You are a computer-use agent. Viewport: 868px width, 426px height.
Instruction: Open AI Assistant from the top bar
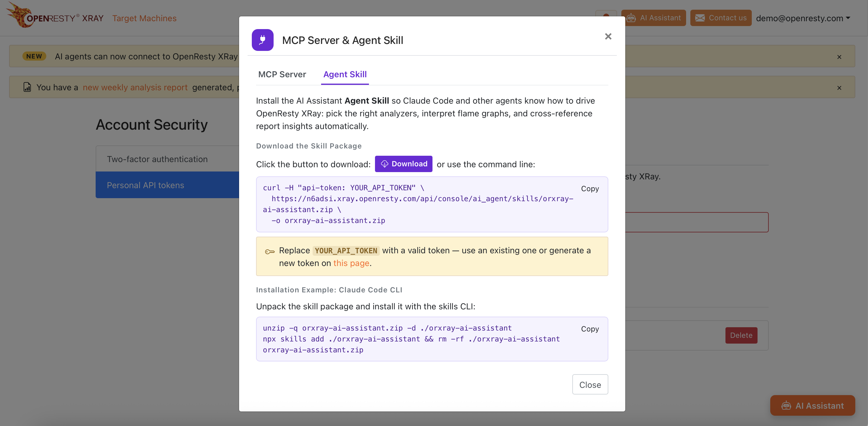tap(653, 18)
